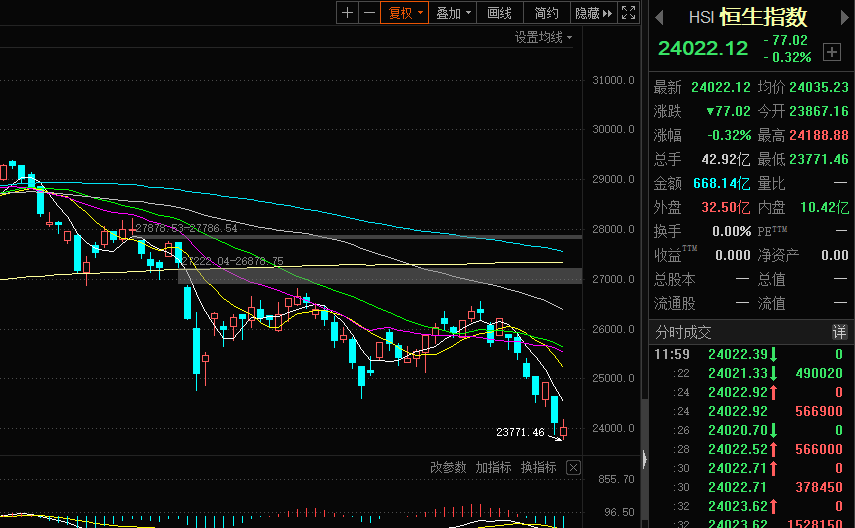Click the 均价 value 24035.23
This screenshot has width=855, height=528.
coord(818,87)
